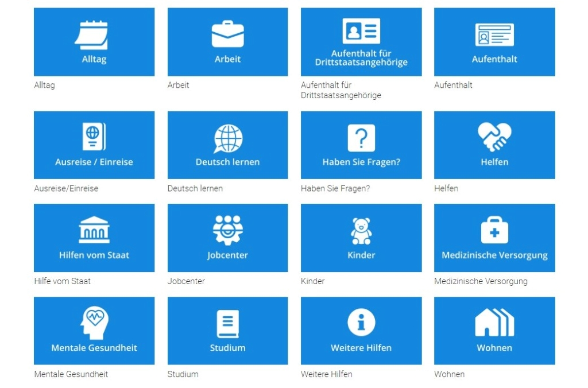Open the houses icon for Wohnen
The image size is (588, 388).
(x=494, y=323)
